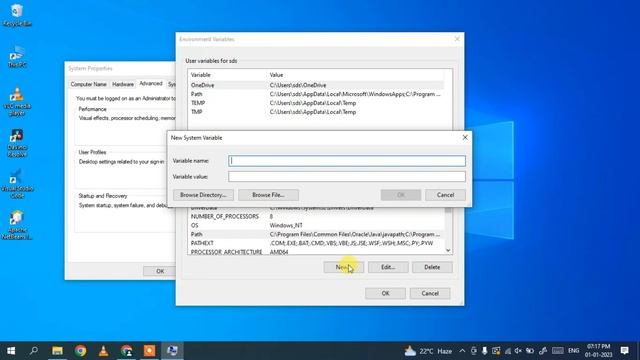Open taskbar search magnifier
The width and height of the screenshot is (640, 360).
pos(34,351)
